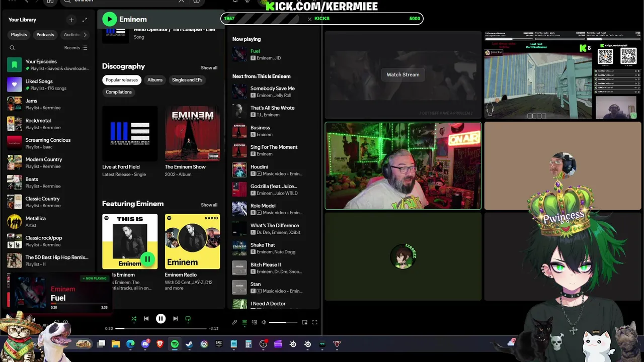Play Eminem with the green play button
644x362 pixels.
(x=109, y=19)
